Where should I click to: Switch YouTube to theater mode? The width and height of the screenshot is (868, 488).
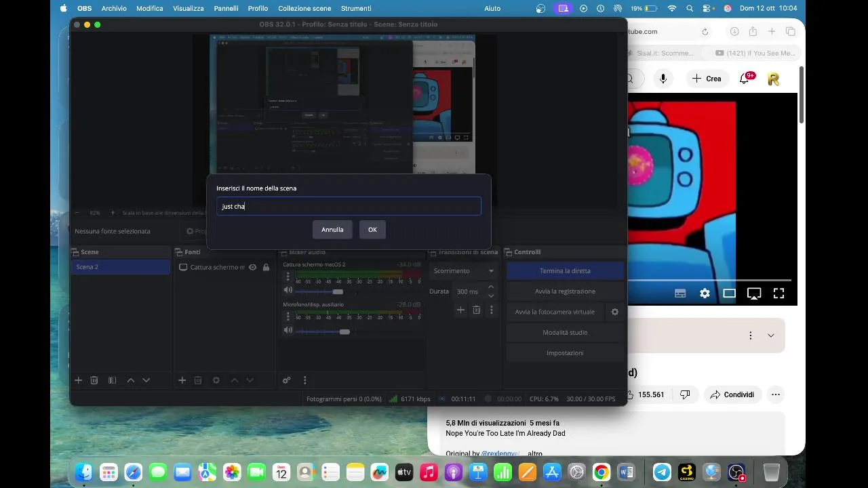pos(729,293)
